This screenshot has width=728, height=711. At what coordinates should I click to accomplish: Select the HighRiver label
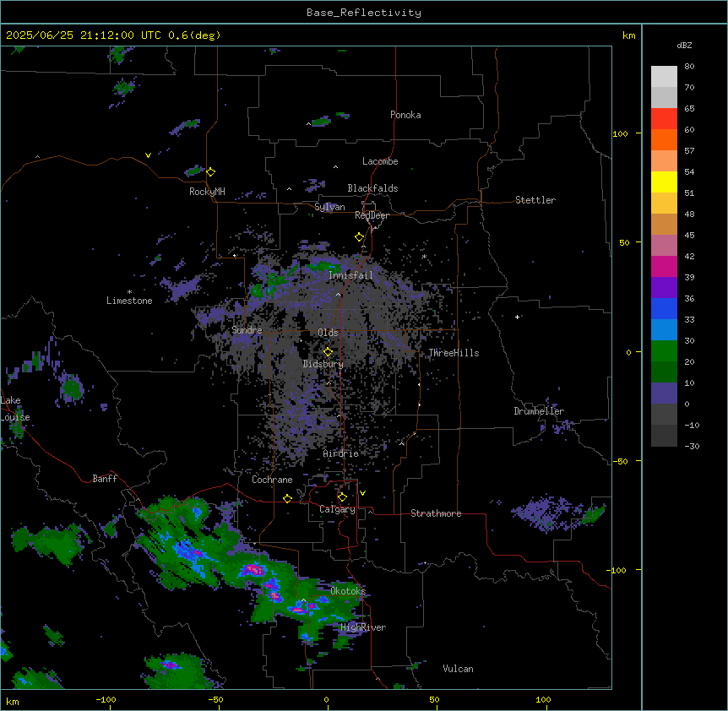pos(363,627)
